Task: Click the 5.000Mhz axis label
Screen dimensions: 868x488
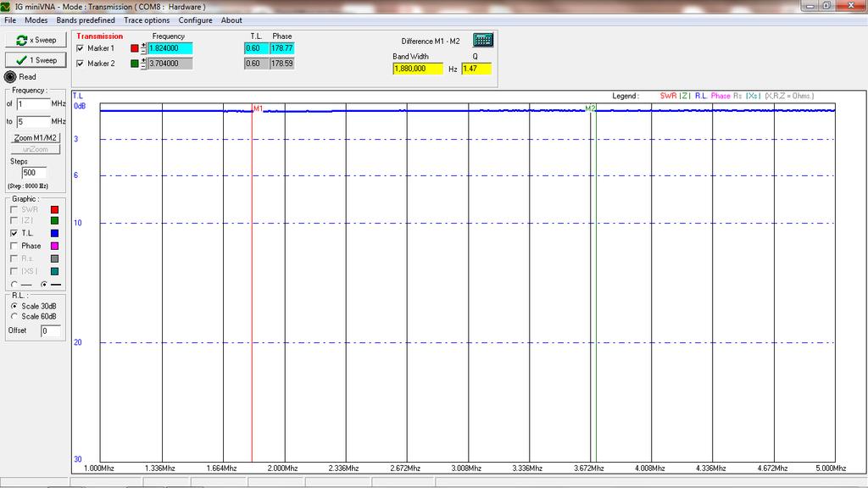Action: 831,468
